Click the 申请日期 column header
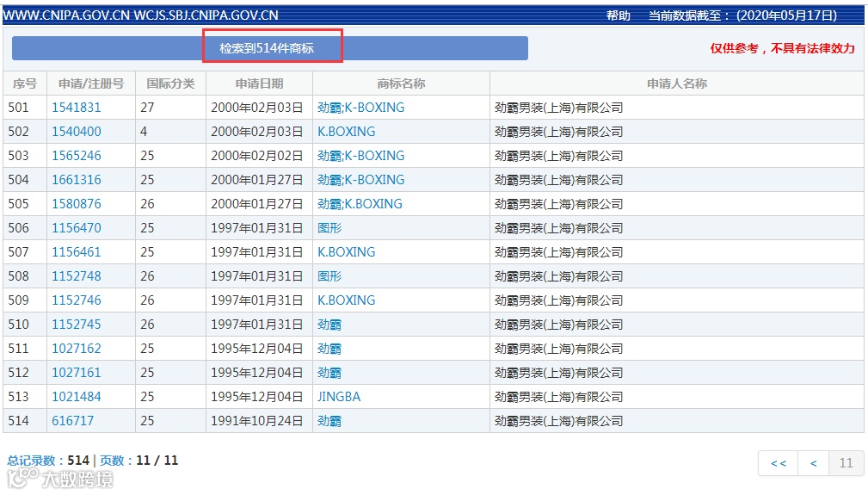 [259, 84]
